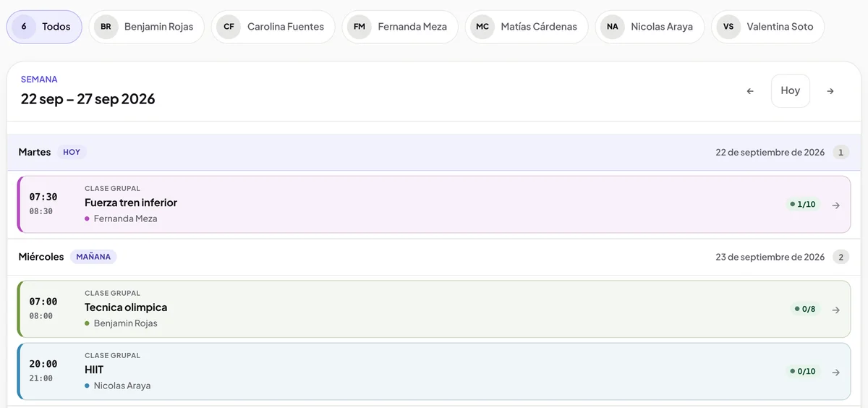Click Wednesday's class count badge 2
Image resolution: width=868 pixels, height=408 pixels.
(841, 257)
